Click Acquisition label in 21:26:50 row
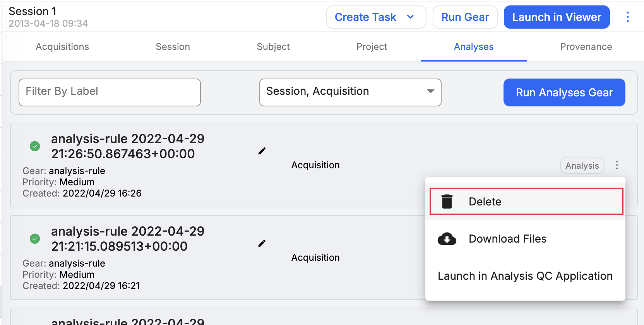The width and height of the screenshot is (644, 325). pyautogui.click(x=315, y=165)
